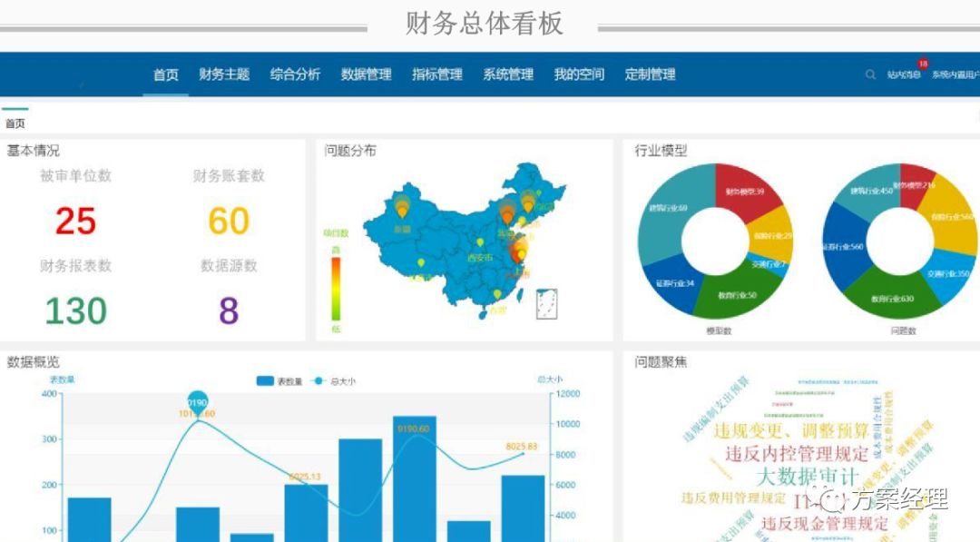This screenshot has width=980, height=542.
Task: Click the blue 证券行业:34 pie slice
Action: (674, 285)
